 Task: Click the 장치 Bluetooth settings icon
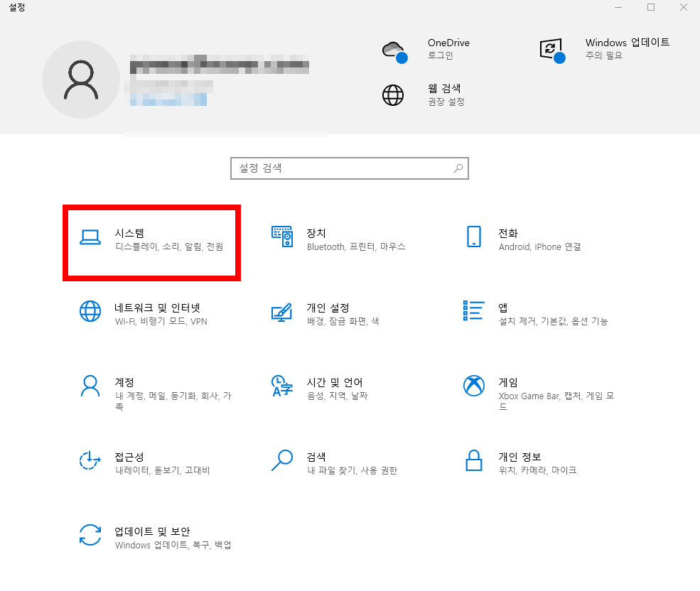point(282,238)
